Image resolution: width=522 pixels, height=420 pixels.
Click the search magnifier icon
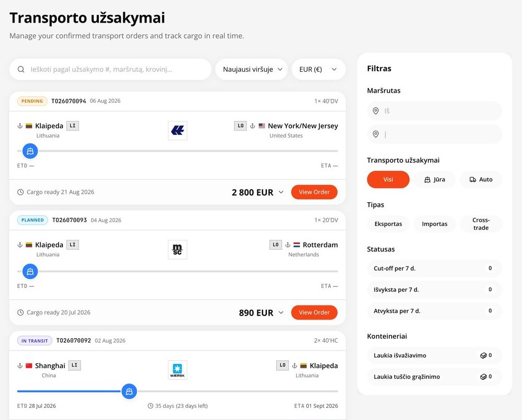coord(21,69)
